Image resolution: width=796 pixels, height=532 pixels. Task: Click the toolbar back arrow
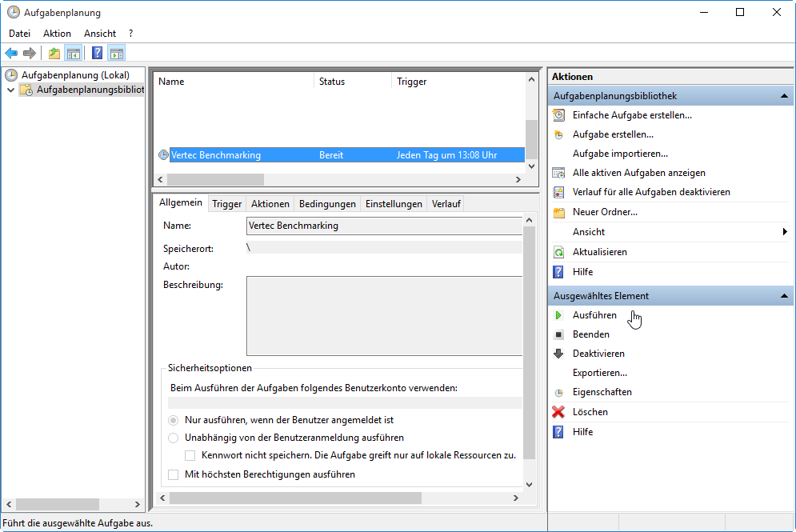(x=11, y=54)
